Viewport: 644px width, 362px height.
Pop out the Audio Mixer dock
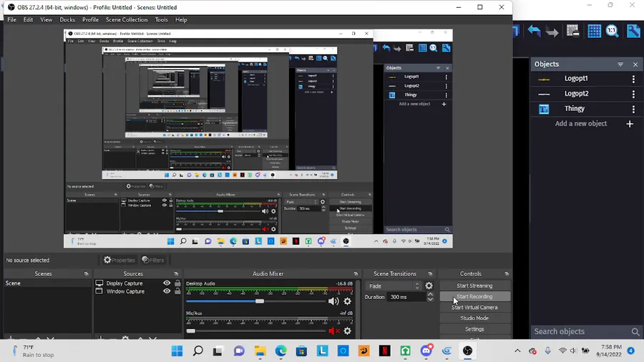click(356, 274)
